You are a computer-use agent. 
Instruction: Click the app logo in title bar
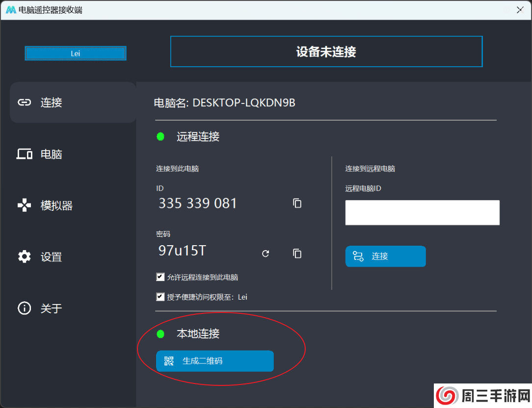click(x=11, y=10)
